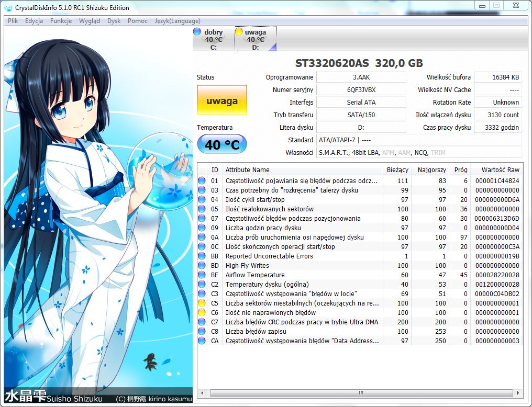This screenshot has height=407, width=532.
Task: Click the right arrow of horizontal scrollbar
Action: point(518,393)
